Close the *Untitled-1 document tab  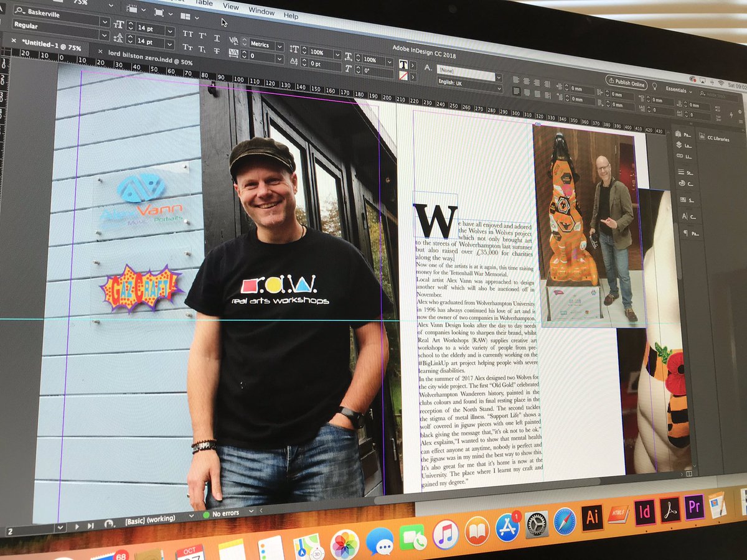(x=14, y=40)
